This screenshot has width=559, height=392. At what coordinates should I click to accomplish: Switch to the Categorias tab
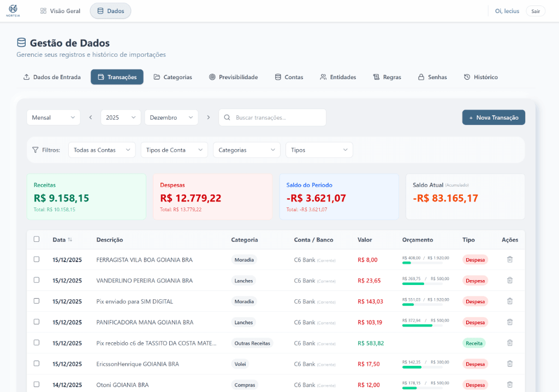click(x=173, y=77)
